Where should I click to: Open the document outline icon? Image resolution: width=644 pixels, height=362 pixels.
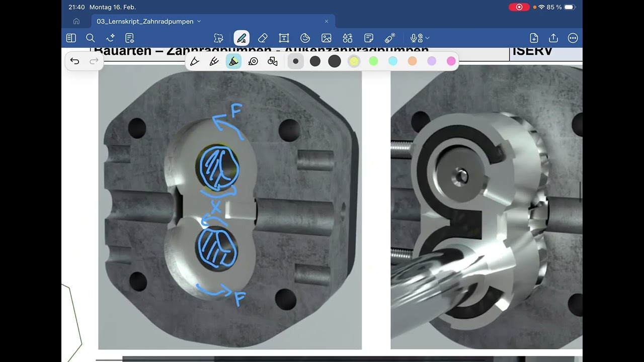[x=130, y=38]
